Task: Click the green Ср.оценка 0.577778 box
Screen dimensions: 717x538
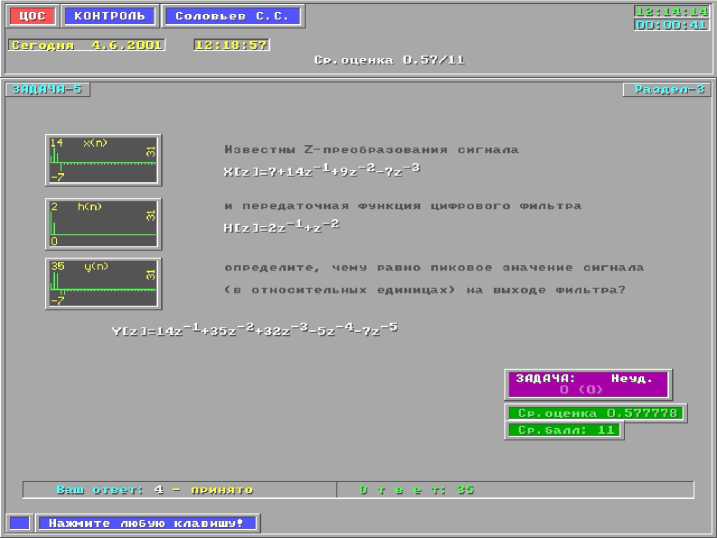Action: pyautogui.click(x=595, y=413)
